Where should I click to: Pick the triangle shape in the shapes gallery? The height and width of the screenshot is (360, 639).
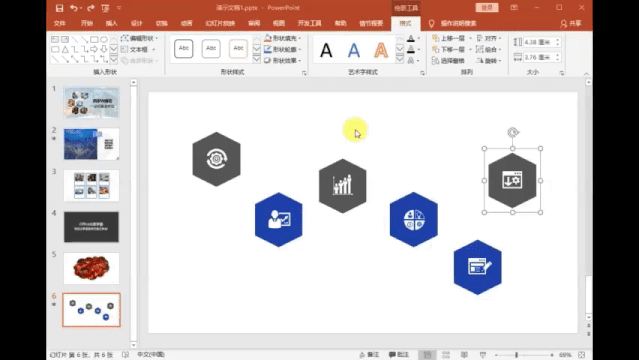(x=65, y=49)
